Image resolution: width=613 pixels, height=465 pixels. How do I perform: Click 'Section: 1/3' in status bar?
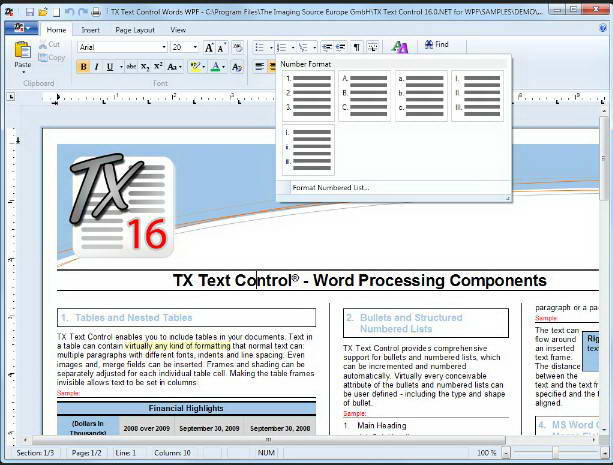35,453
